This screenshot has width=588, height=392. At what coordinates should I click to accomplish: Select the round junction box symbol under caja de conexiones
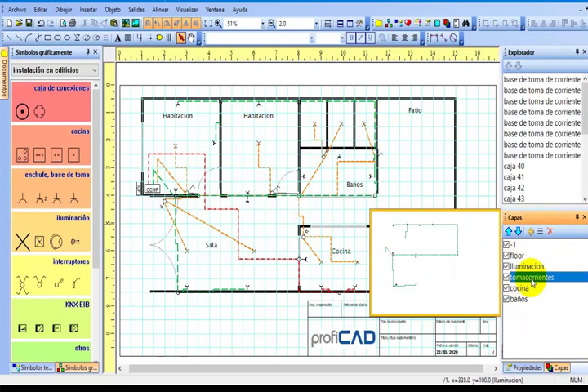(x=23, y=111)
